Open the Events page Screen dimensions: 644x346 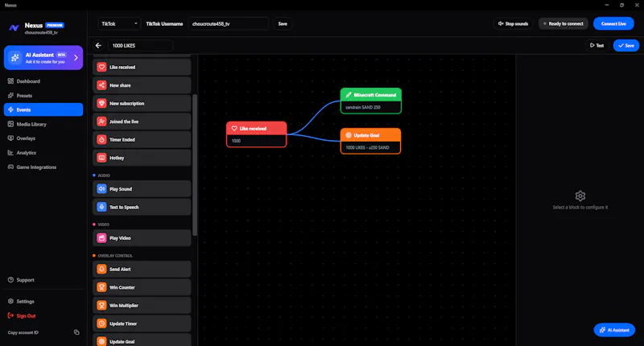(x=43, y=109)
